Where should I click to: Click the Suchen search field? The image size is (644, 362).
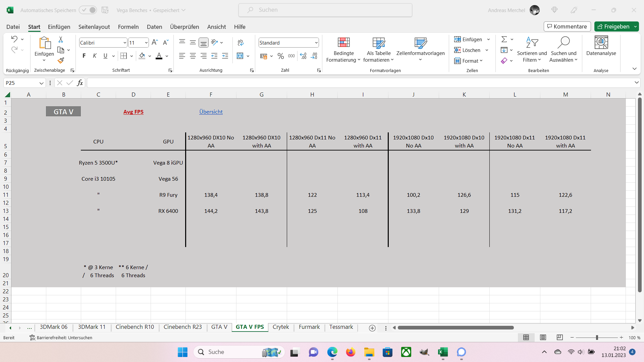click(x=325, y=10)
